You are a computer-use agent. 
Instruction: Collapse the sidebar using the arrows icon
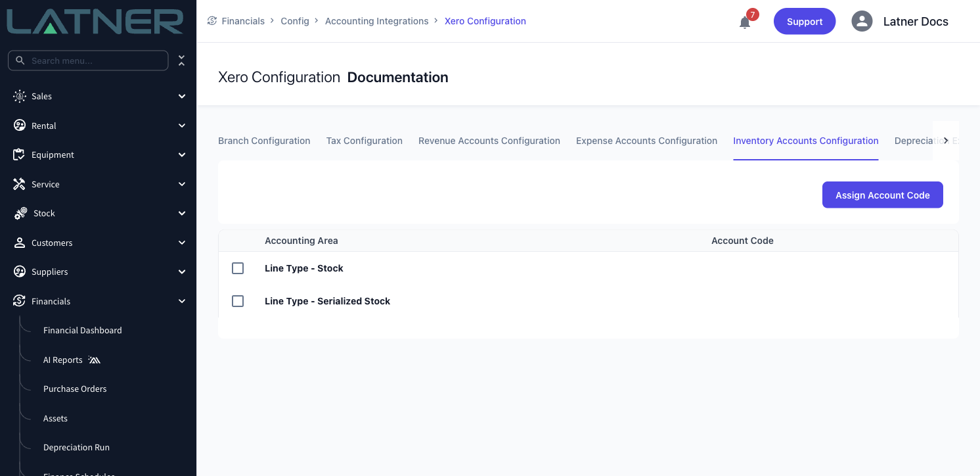182,60
